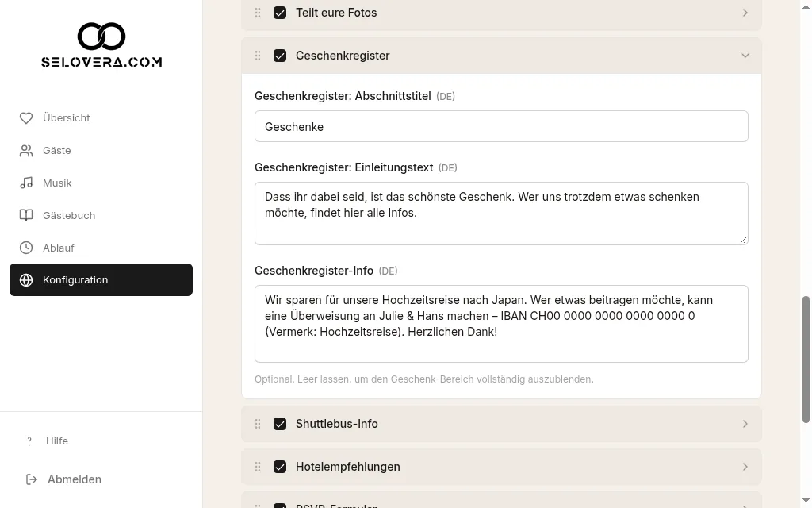812x508 pixels.
Task: Click the Geschenkregister section header title
Action: point(343,56)
